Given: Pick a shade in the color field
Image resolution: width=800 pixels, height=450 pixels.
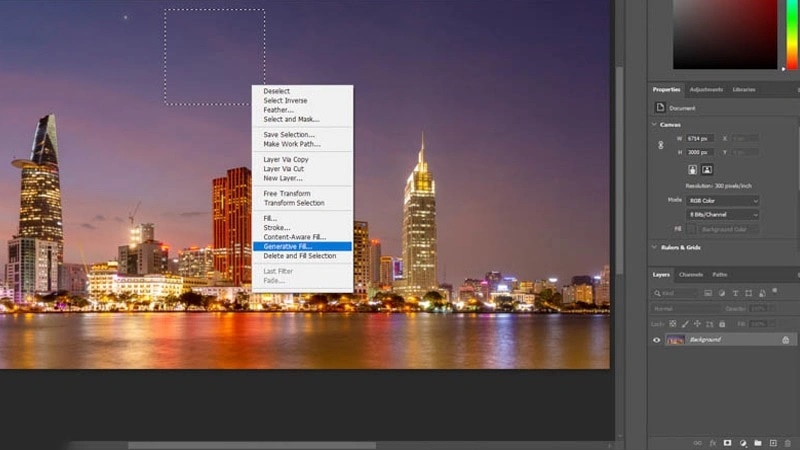Looking at the screenshot, I should [725, 34].
